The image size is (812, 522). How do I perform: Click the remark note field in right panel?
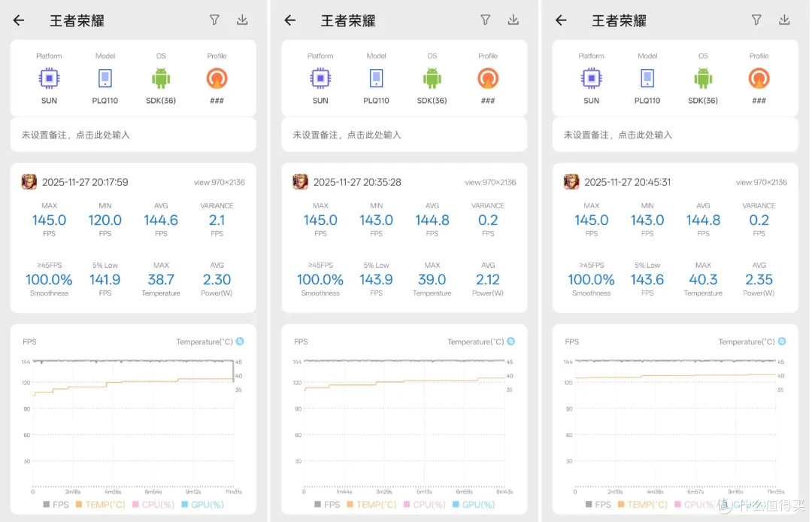[675, 135]
